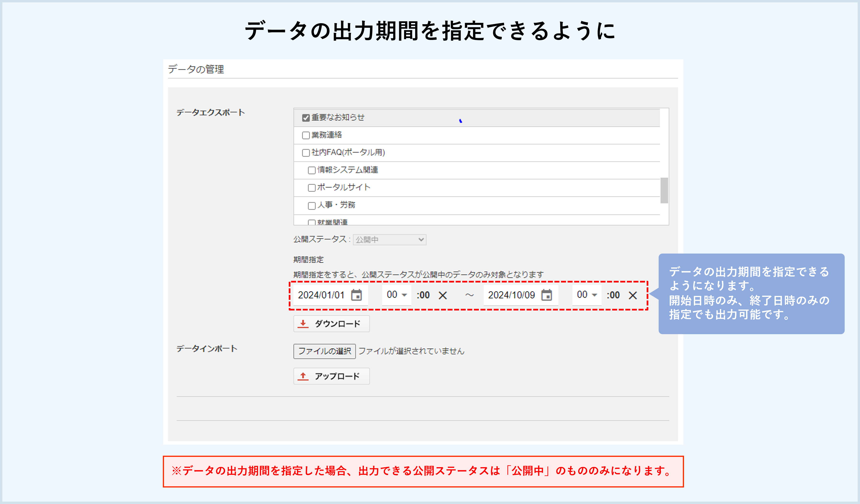Click the データの管理 heading

(196, 69)
